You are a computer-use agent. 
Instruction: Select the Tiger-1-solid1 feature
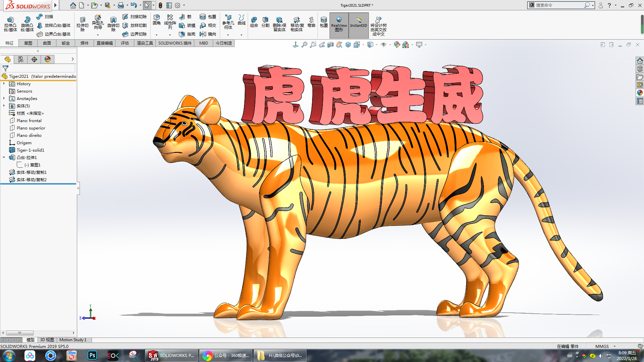click(x=27, y=150)
